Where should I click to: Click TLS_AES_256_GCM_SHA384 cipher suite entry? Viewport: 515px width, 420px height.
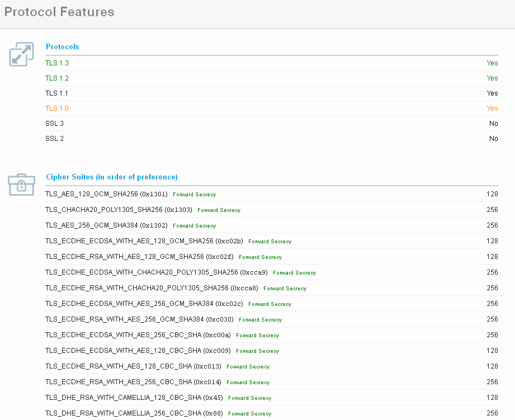coord(106,225)
